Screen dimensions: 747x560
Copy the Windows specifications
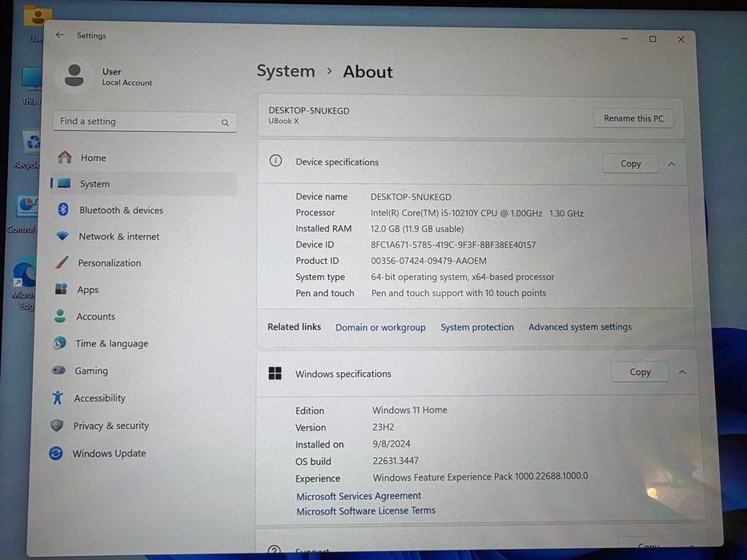point(640,372)
